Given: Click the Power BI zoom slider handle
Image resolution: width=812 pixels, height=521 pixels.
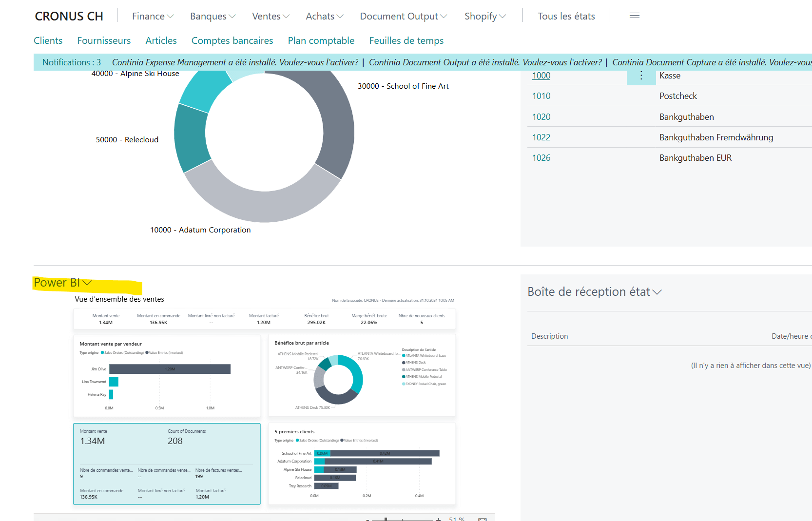Looking at the screenshot, I should (x=386, y=519).
